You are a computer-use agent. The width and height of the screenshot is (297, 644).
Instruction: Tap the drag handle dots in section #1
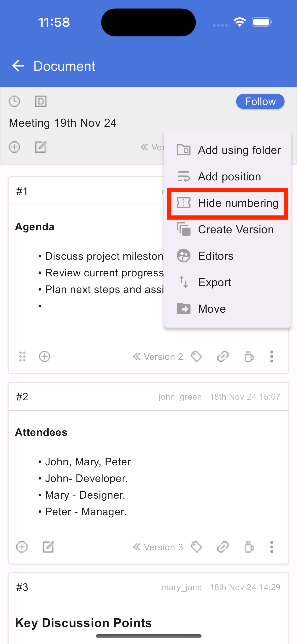tap(22, 357)
